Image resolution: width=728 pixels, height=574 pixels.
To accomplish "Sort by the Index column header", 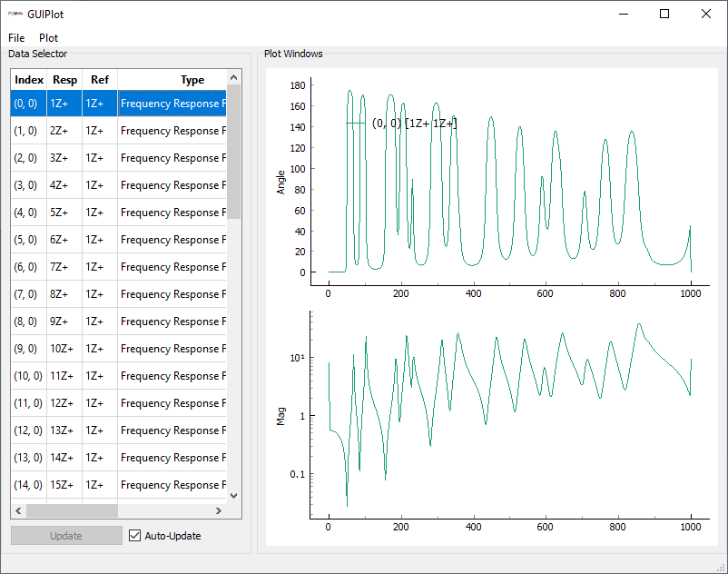I will [29, 80].
